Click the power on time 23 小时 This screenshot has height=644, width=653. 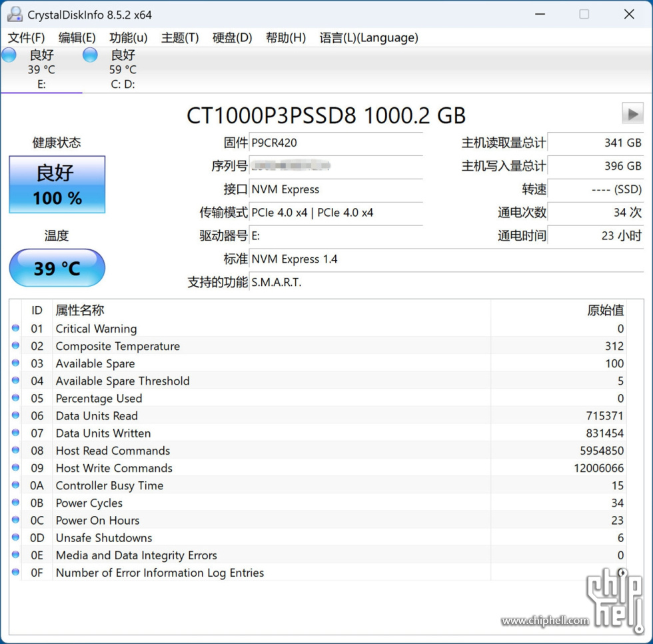point(596,236)
